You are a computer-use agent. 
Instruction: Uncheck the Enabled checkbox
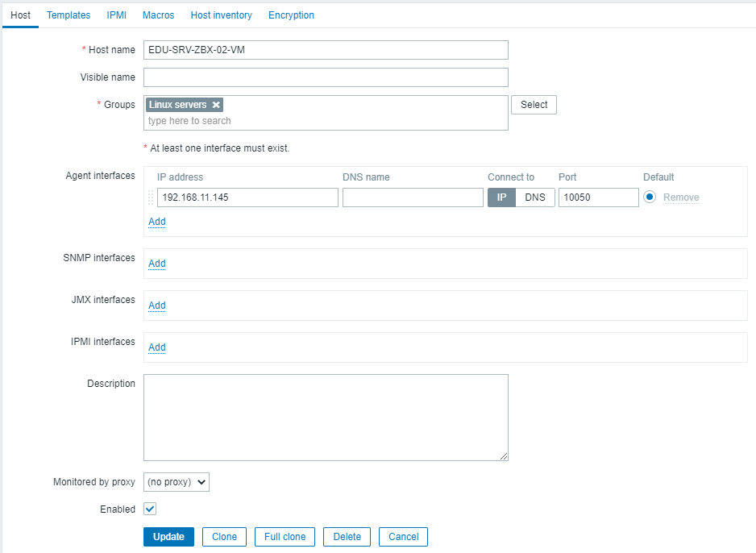pyautogui.click(x=150, y=509)
